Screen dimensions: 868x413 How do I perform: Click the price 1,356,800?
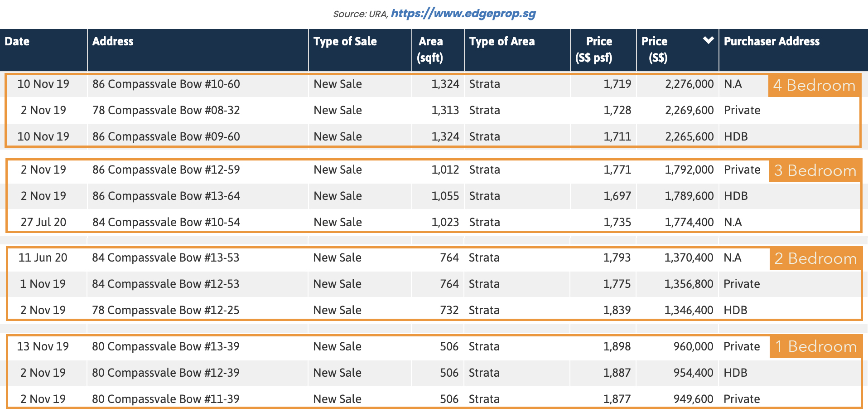[x=689, y=284]
